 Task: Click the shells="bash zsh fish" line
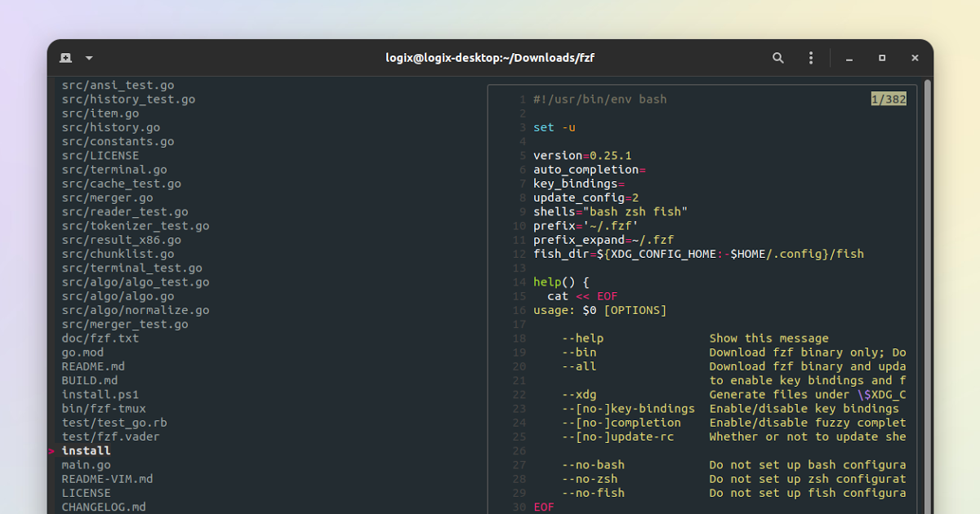click(611, 211)
